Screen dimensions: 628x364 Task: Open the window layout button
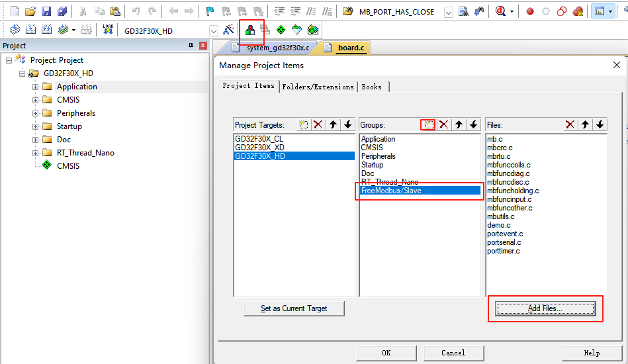point(600,12)
